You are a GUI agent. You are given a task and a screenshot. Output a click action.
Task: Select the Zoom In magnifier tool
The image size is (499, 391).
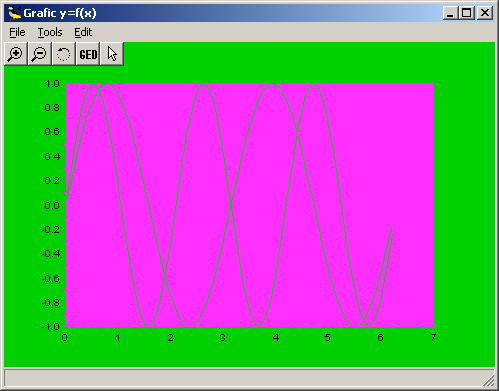[x=16, y=54]
